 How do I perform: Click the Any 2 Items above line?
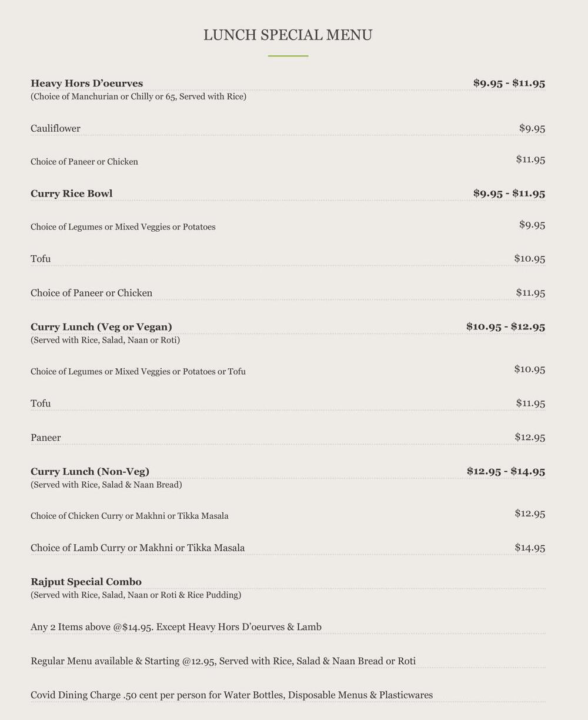pyautogui.click(x=176, y=627)
